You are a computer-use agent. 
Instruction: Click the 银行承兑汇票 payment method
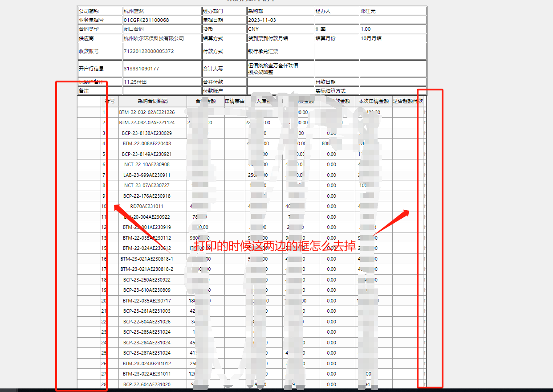[x=263, y=51]
